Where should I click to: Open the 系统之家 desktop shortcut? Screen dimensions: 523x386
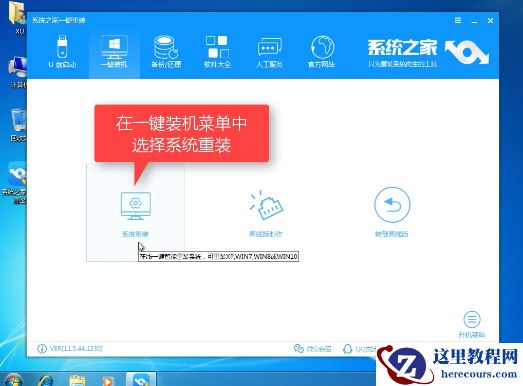pos(15,183)
